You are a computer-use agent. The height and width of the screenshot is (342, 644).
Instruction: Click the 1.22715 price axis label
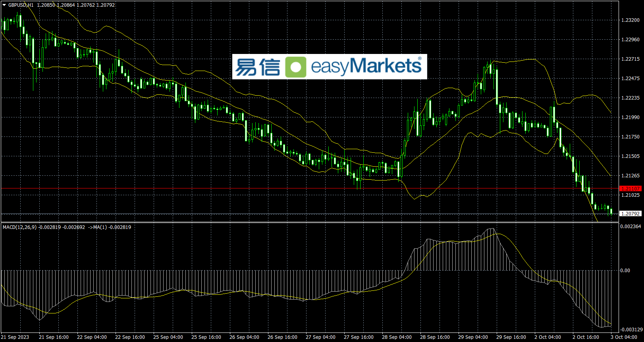coord(631,59)
